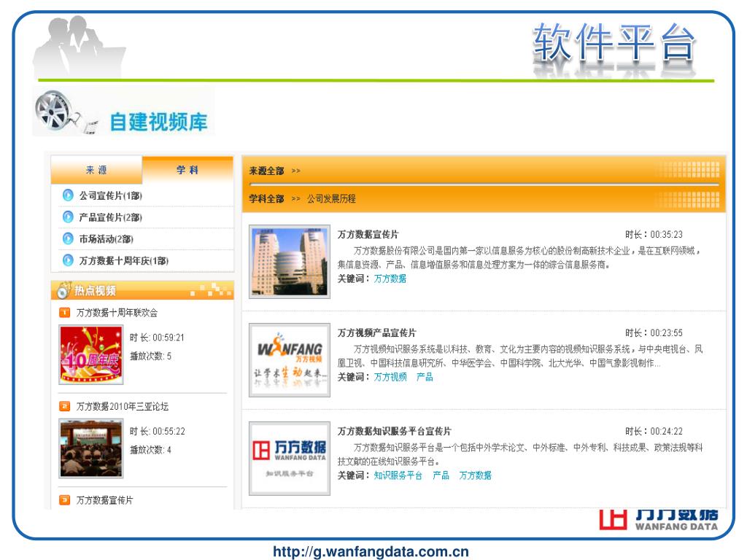Open the 公司宣传片(1部) category
Image resolution: width=747 pixels, height=560 pixels.
click(111, 195)
